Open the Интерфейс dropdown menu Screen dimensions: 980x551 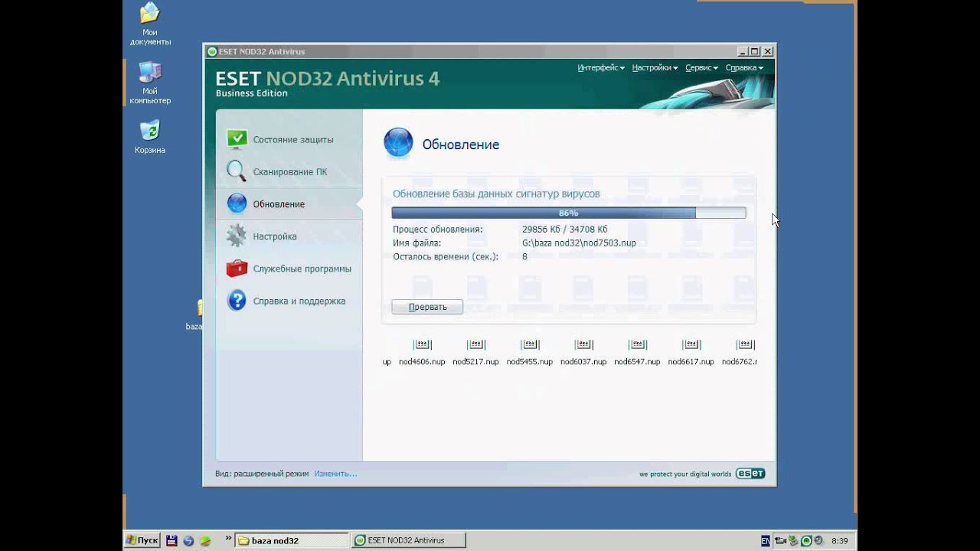[x=601, y=67]
